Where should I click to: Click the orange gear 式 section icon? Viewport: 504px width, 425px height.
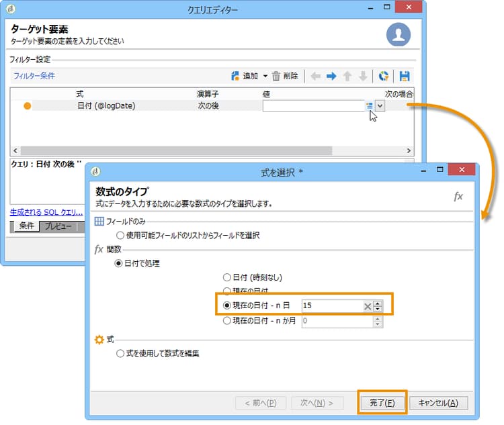coord(99,340)
